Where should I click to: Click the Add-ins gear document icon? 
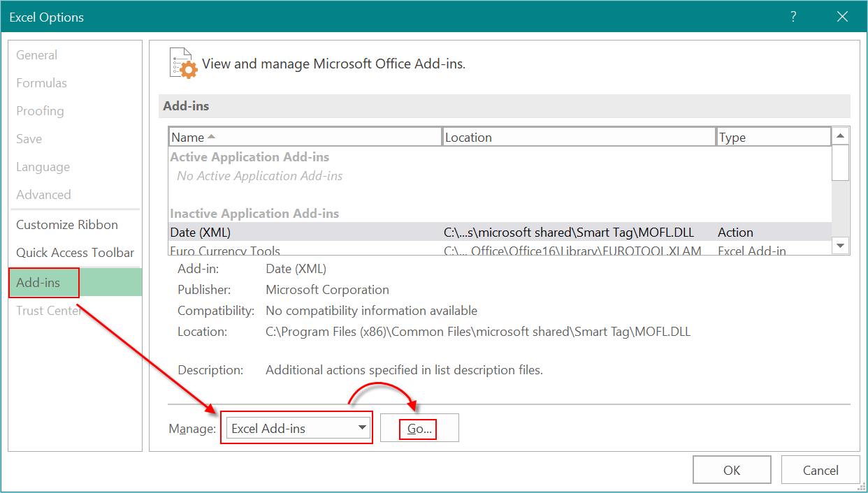pos(183,64)
